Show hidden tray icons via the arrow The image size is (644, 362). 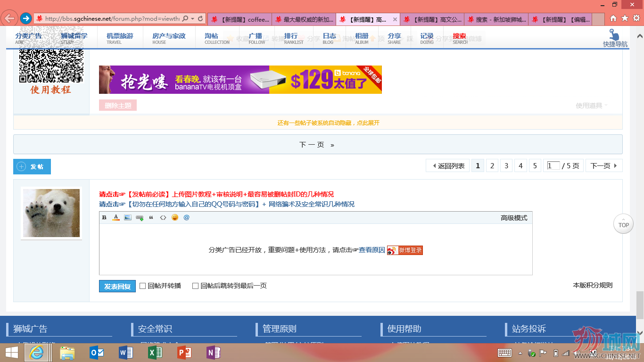(520, 353)
